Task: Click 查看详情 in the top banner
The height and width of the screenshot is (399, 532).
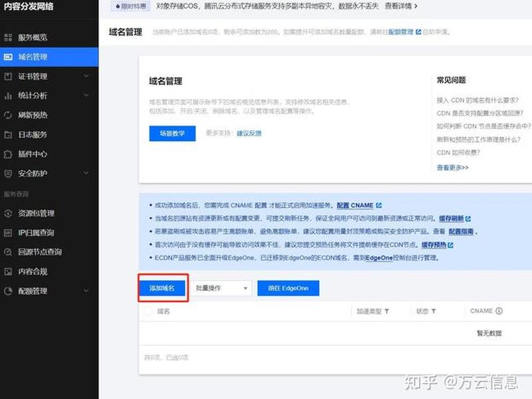Action: pyautogui.click(x=401, y=6)
